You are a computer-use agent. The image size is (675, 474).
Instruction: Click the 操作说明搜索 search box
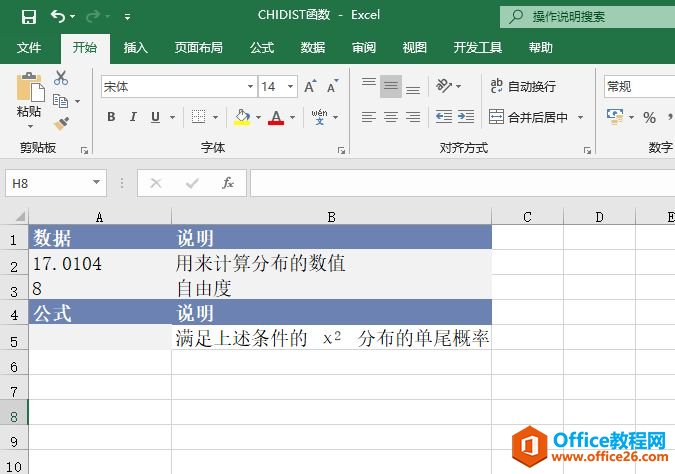point(587,17)
